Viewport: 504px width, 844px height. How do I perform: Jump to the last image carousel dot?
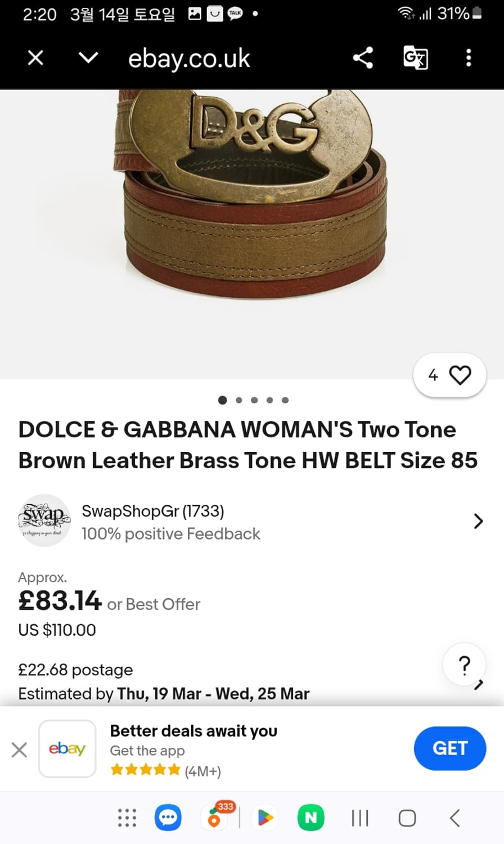click(x=285, y=400)
